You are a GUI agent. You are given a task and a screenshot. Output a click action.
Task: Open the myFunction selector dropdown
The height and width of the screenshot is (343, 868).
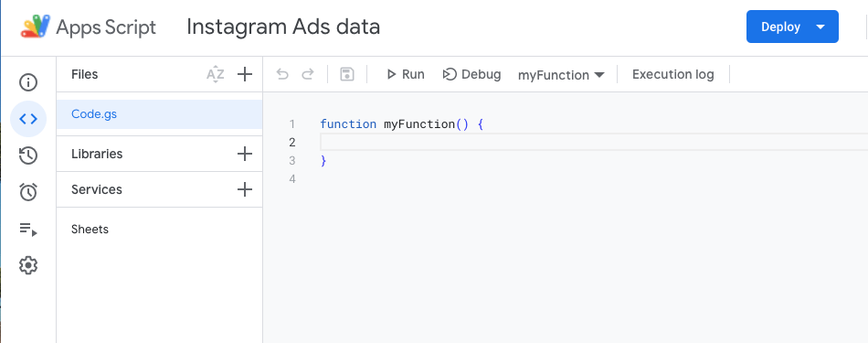click(561, 75)
